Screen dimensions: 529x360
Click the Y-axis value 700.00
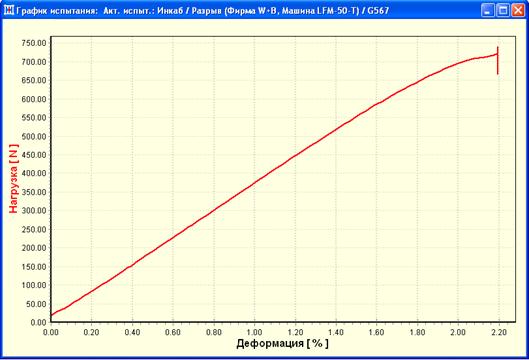34,62
